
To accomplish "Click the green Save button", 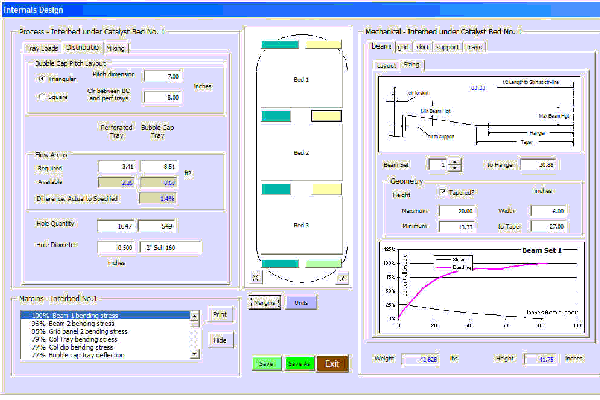I will pyautogui.click(x=265, y=364).
